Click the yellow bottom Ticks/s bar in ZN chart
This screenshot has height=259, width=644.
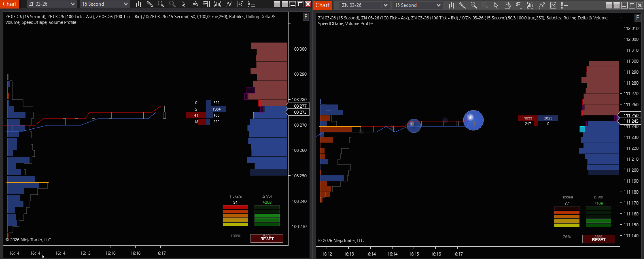[x=567, y=225]
